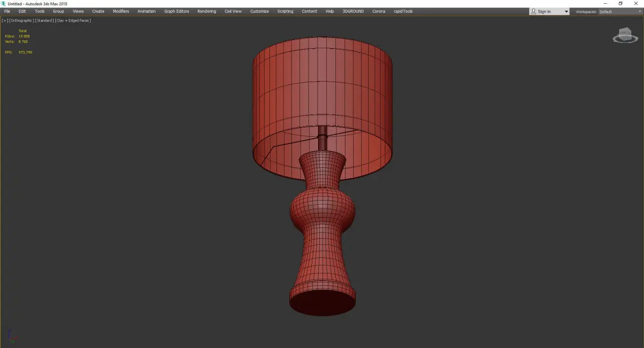Image resolution: width=644 pixels, height=348 pixels.
Task: Open the Help menu
Action: (330, 11)
